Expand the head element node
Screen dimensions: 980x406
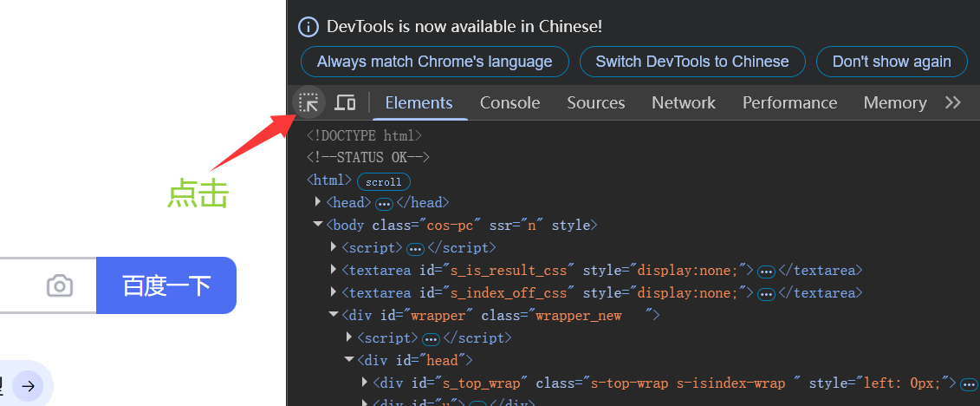click(318, 201)
